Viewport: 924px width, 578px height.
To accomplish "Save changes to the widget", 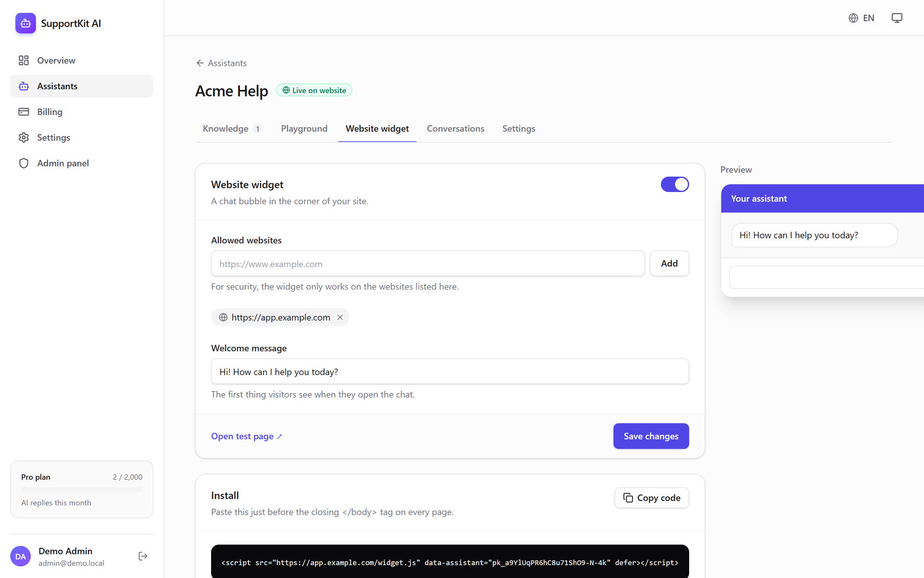I will (x=651, y=436).
